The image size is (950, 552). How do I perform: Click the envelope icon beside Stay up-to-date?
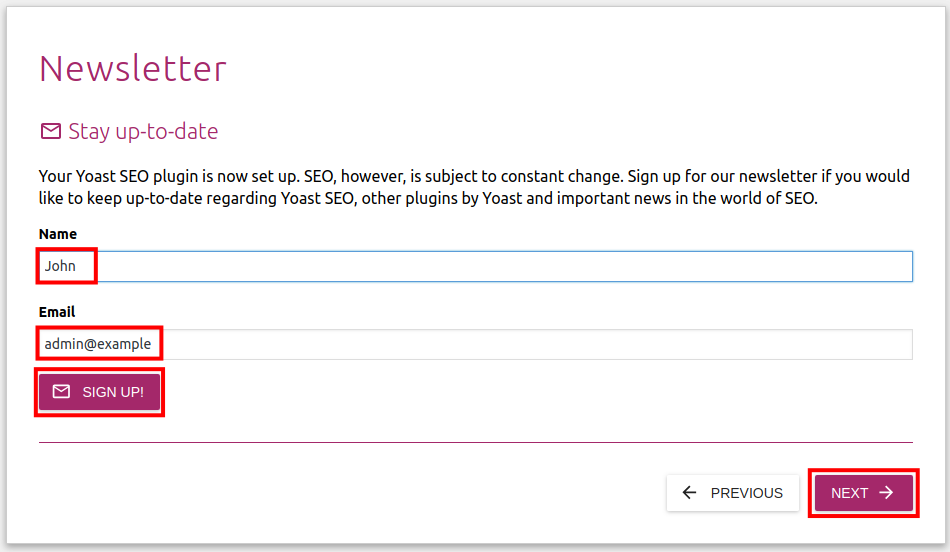50,131
